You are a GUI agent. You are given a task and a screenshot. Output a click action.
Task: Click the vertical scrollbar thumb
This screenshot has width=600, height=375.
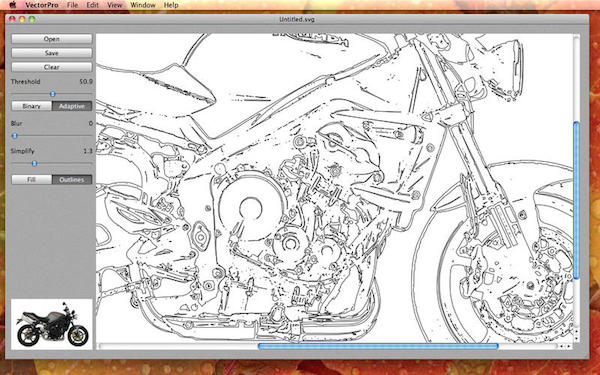click(576, 200)
